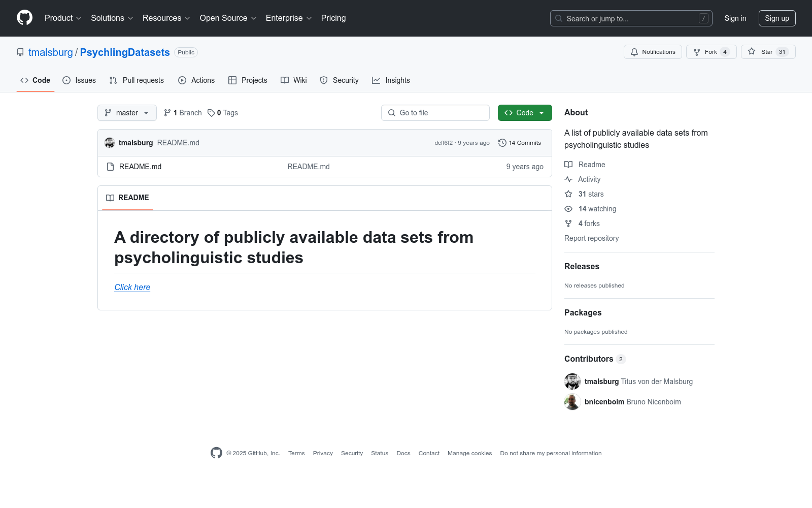Click the bnicenboim contributor avatar
The width and height of the screenshot is (812, 508).
572,402
